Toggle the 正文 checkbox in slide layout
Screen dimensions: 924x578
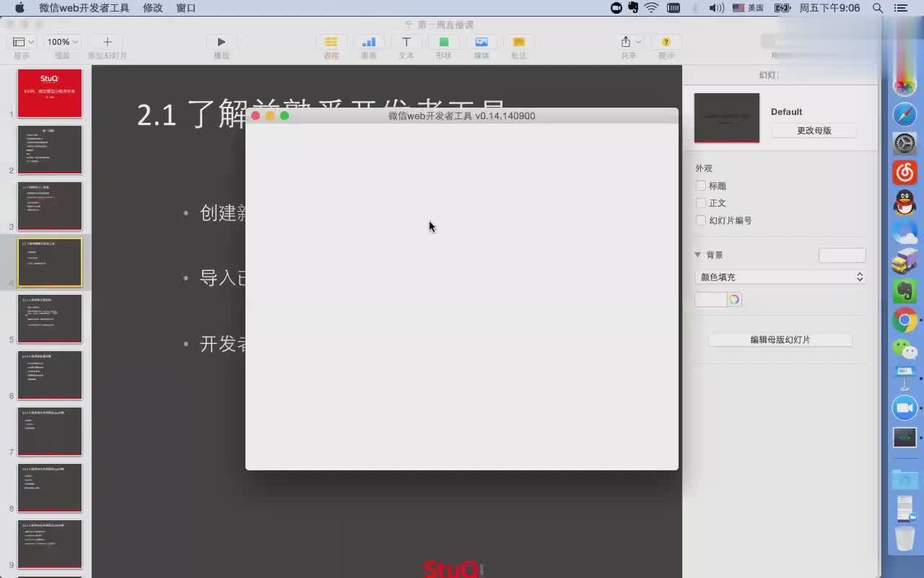pyautogui.click(x=701, y=203)
